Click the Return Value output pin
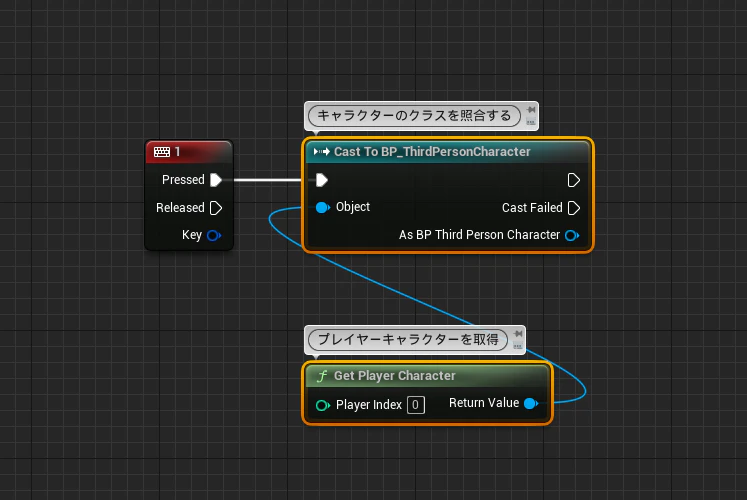Image resolution: width=747 pixels, height=500 pixels. point(531,403)
